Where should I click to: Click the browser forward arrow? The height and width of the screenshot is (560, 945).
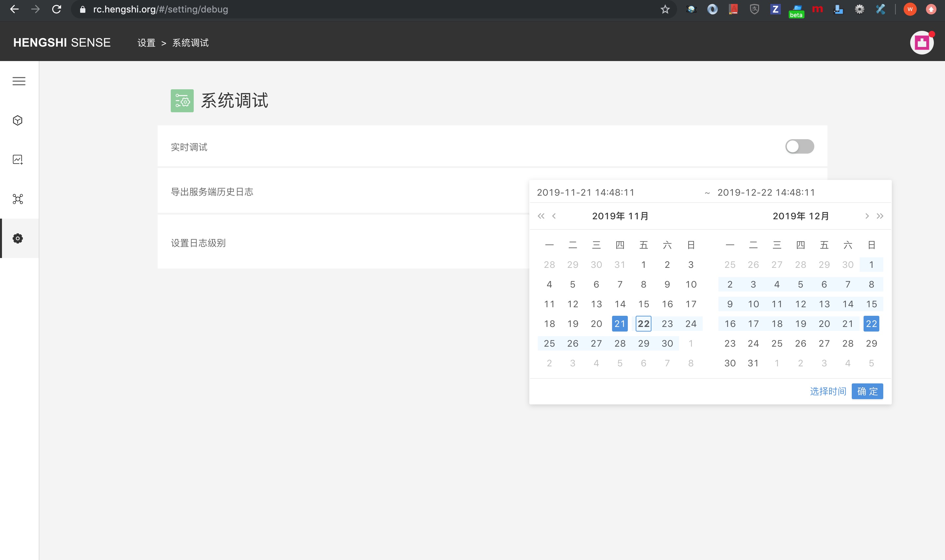pos(35,9)
